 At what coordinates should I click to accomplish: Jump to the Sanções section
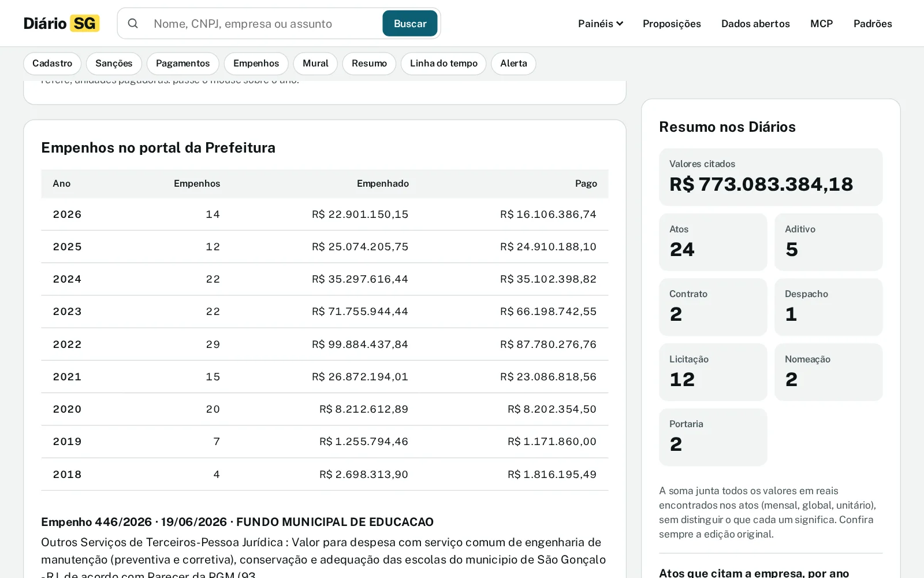[114, 64]
